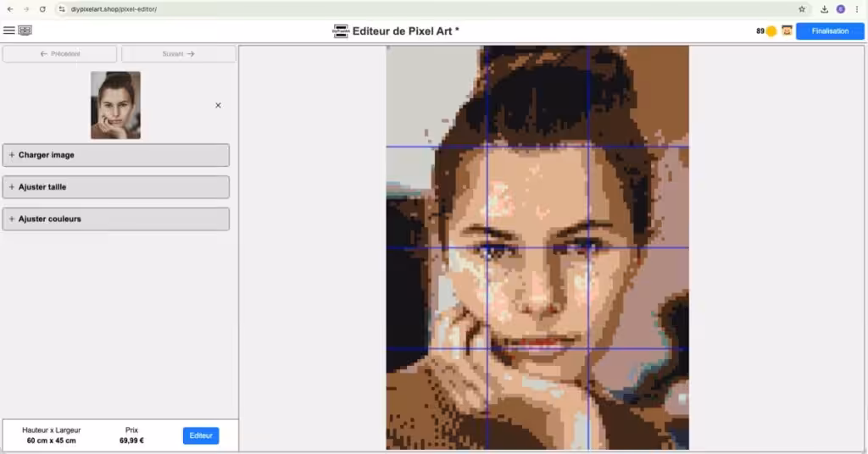Image resolution: width=868 pixels, height=454 pixels.
Task: Open the browser profile icon
Action: point(840,9)
